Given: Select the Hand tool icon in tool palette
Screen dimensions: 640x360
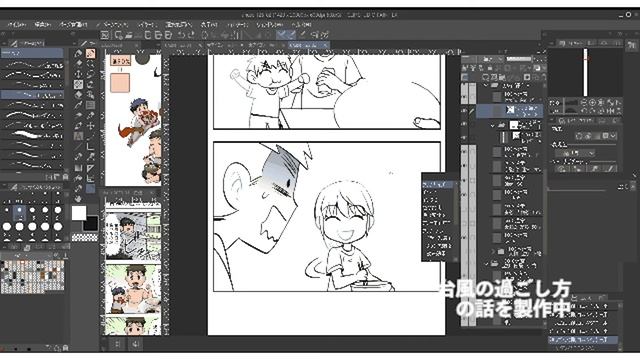Looking at the screenshot, I should point(79,199).
